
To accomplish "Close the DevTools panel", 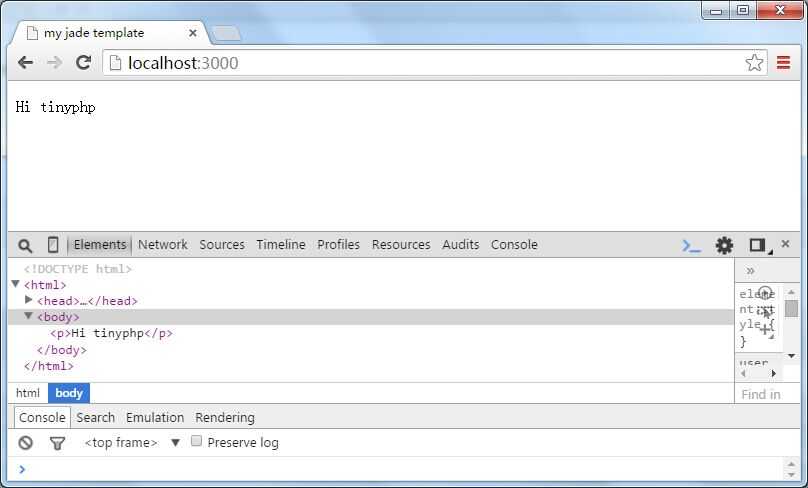I will 785,244.
